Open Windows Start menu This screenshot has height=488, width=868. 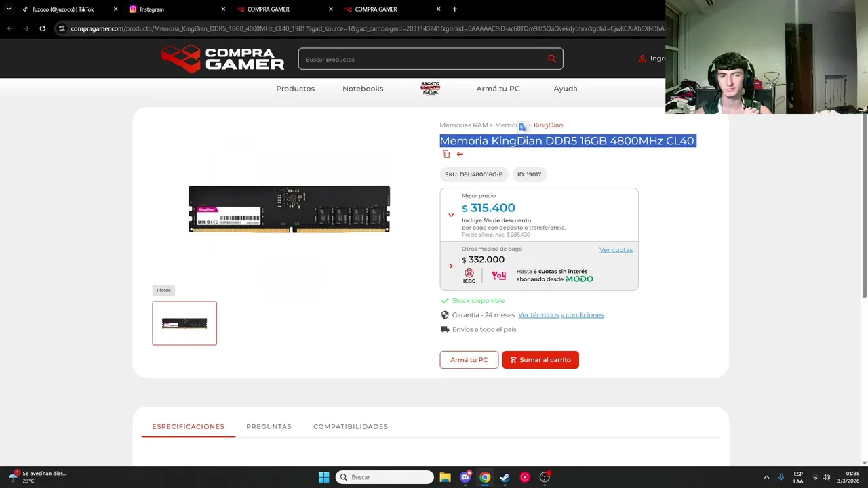click(323, 477)
